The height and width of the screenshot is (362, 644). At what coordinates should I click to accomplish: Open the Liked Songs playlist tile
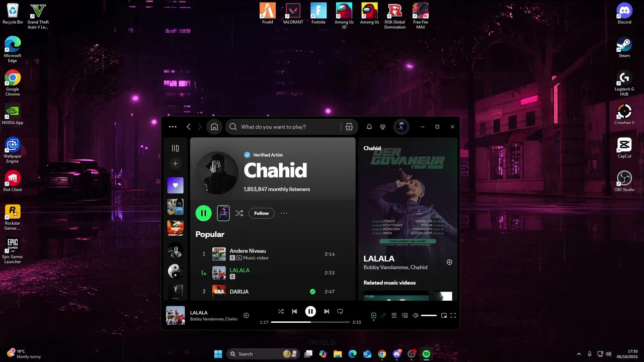(x=175, y=185)
